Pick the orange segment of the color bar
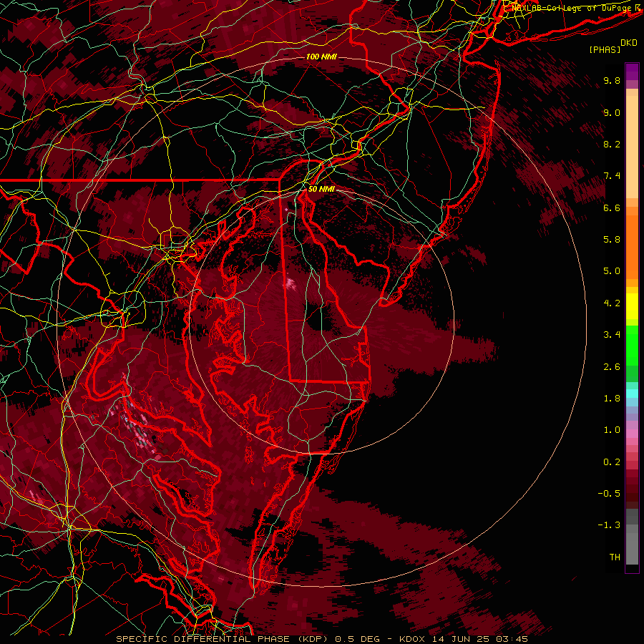Screen dimensions: 644x644 (x=632, y=246)
